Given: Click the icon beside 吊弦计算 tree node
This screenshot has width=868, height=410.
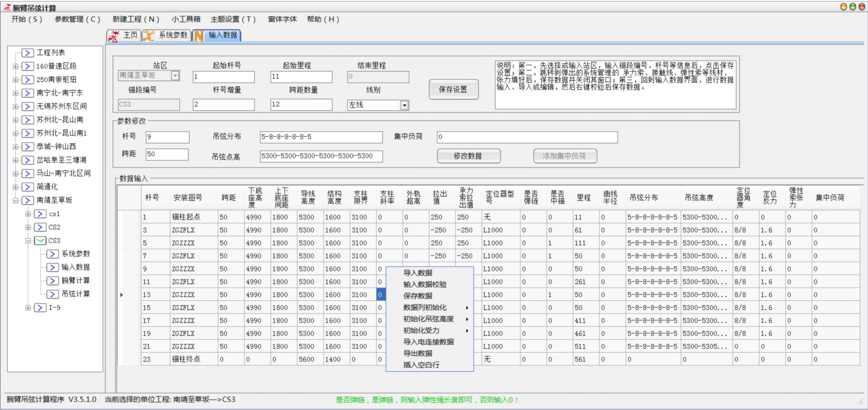Looking at the screenshot, I should 53,294.
